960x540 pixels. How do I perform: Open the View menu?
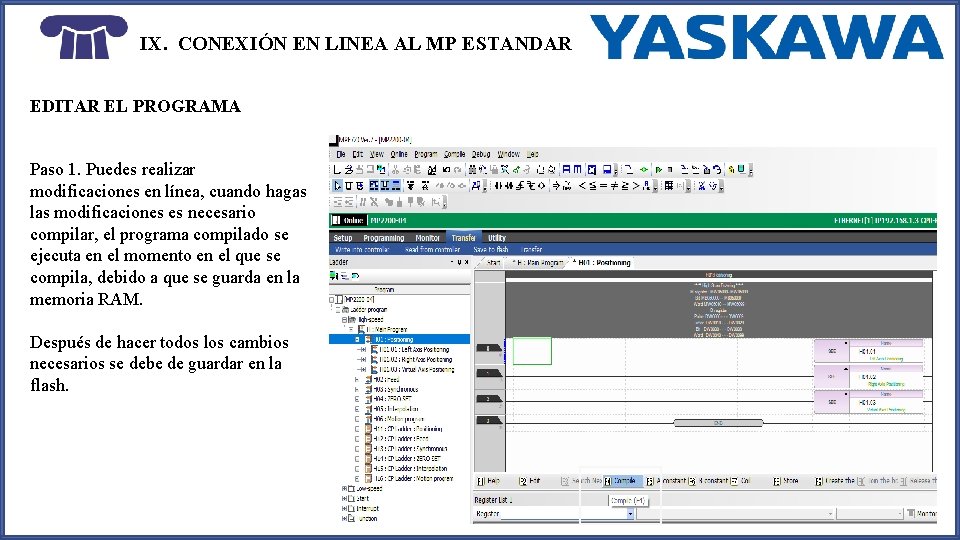(377, 154)
